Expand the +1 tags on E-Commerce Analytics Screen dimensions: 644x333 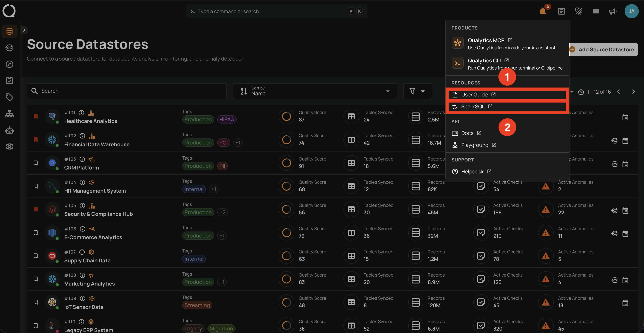222,236
